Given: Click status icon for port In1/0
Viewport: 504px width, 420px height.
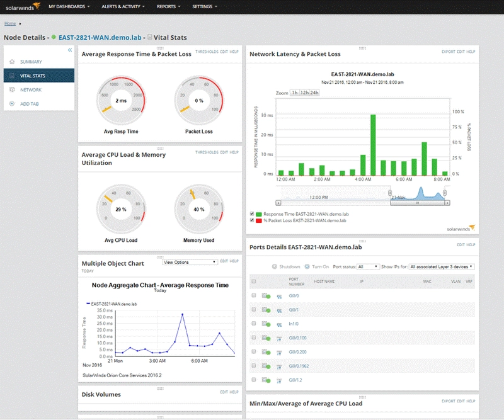Looking at the screenshot, I should (x=266, y=324).
